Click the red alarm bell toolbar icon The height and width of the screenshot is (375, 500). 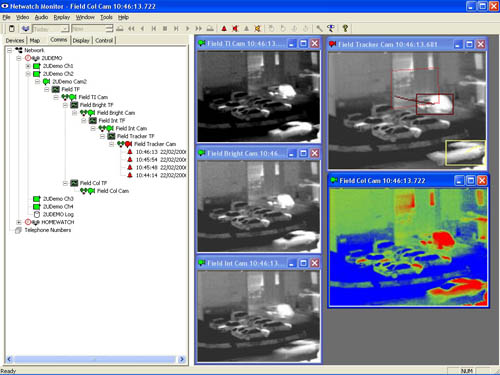coord(224,29)
